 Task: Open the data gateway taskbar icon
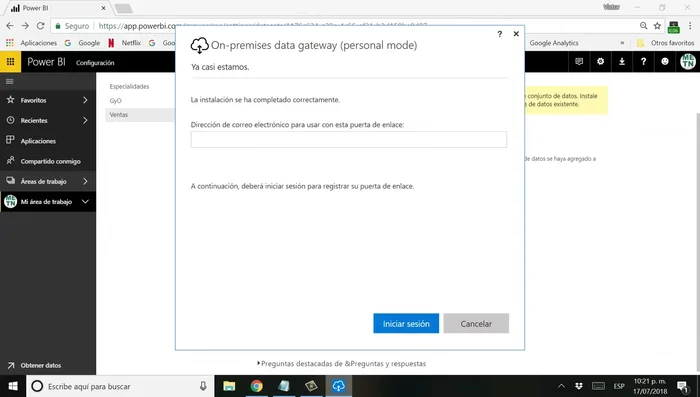(338, 386)
